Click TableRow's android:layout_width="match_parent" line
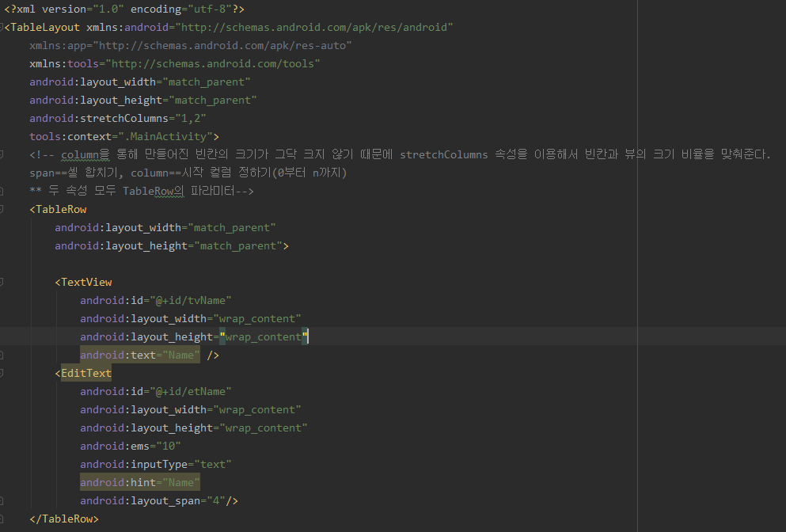The image size is (786, 532). 165,228
